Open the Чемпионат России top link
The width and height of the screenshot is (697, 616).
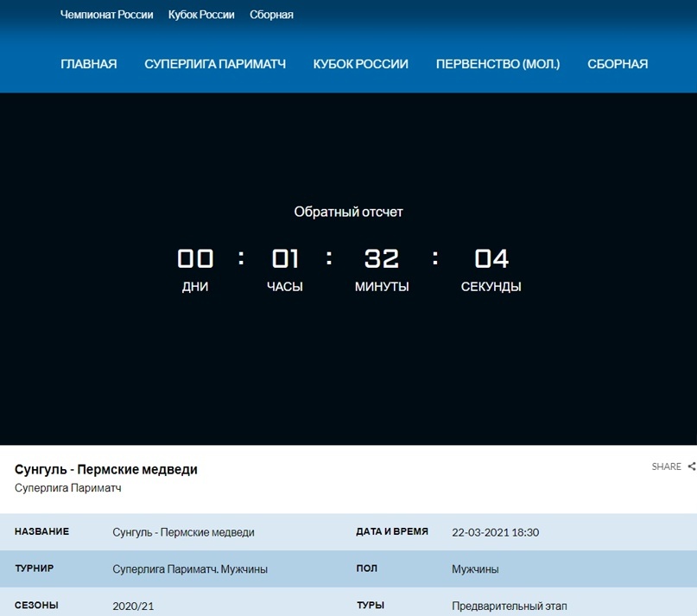pyautogui.click(x=107, y=15)
